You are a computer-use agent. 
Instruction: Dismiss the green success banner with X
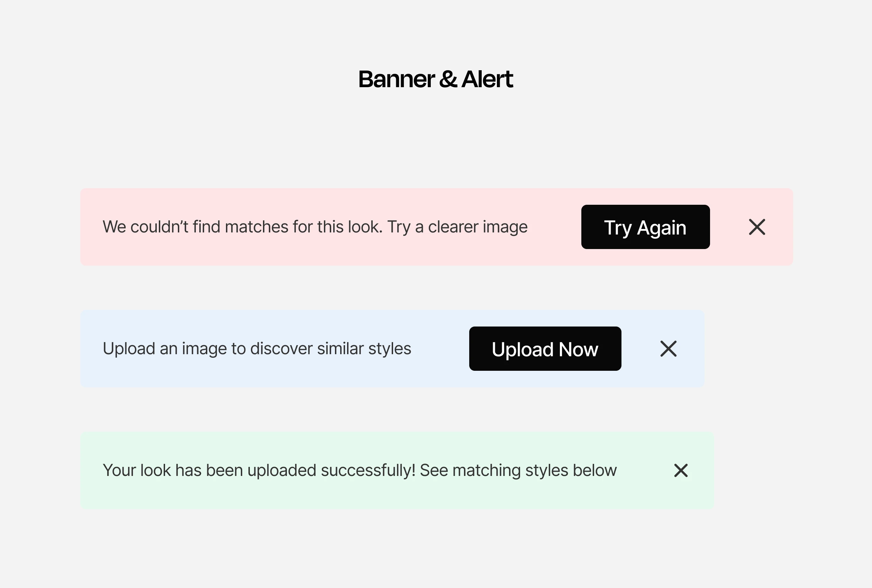(x=681, y=471)
